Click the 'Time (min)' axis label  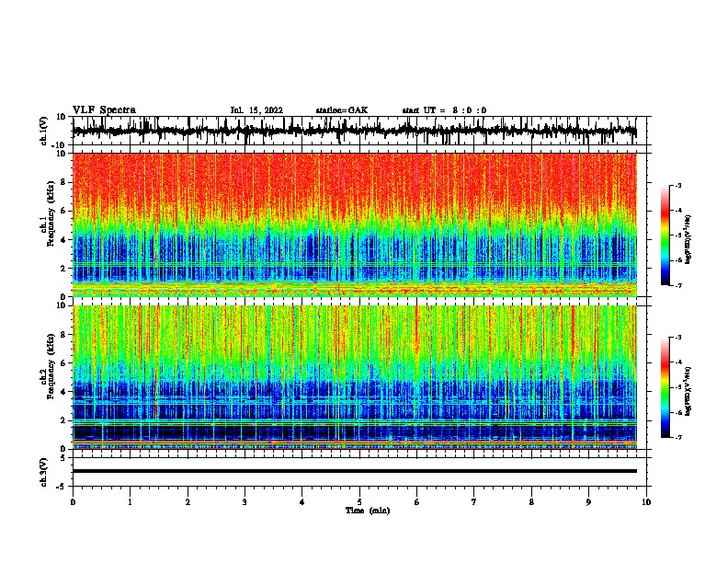[x=368, y=511]
